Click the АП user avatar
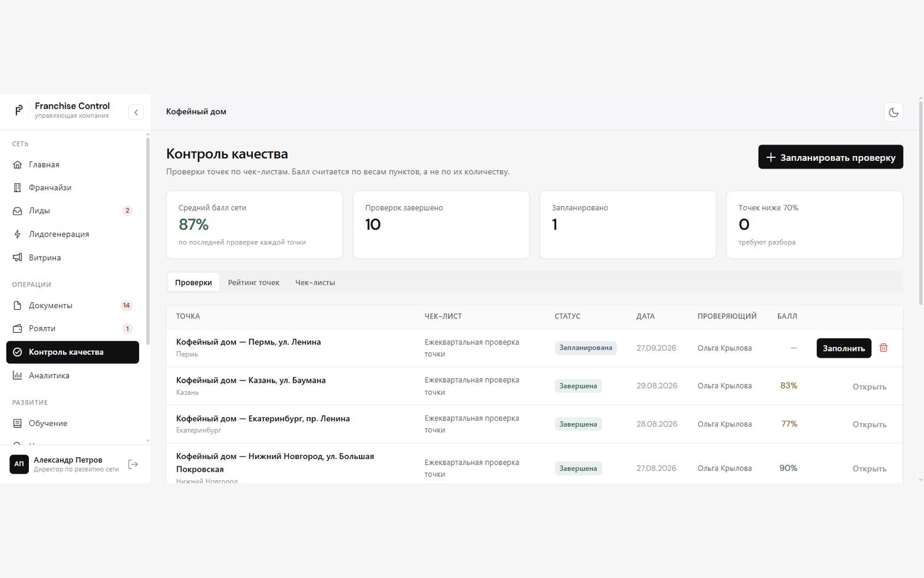This screenshot has height=578, width=924. 19,464
